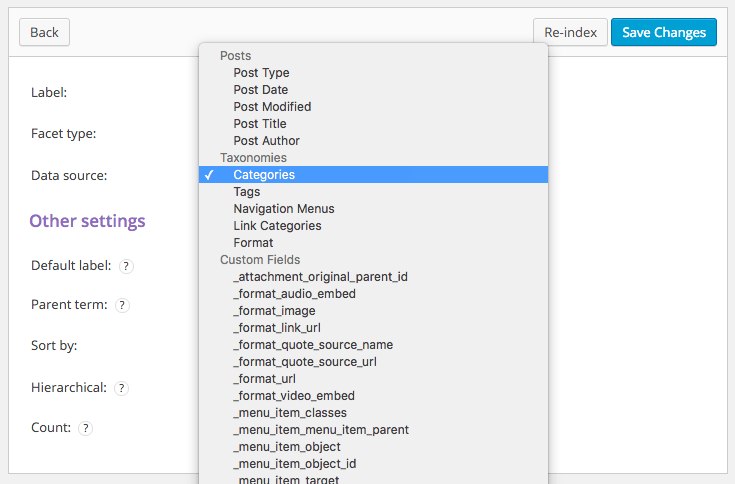The image size is (735, 484).
Task: Click the Default label help icon
Action: pos(127,266)
